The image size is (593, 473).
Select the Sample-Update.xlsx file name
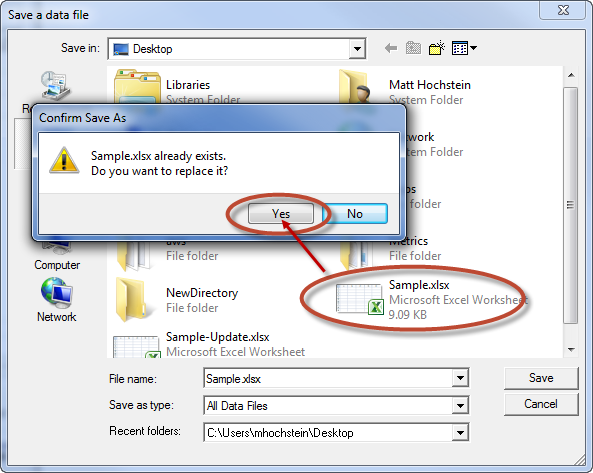click(218, 337)
